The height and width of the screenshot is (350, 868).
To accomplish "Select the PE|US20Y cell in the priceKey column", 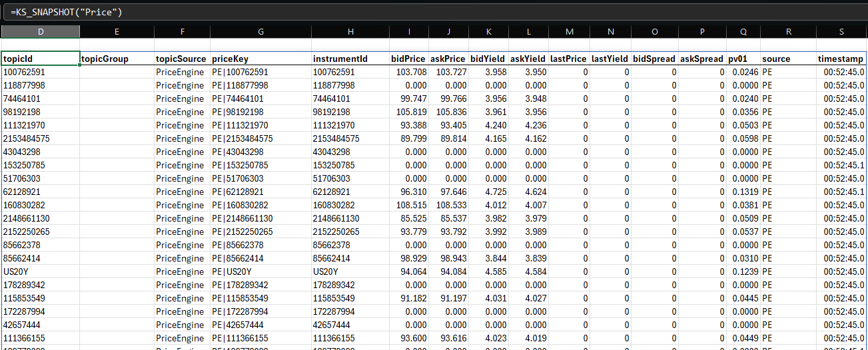I will [x=260, y=271].
